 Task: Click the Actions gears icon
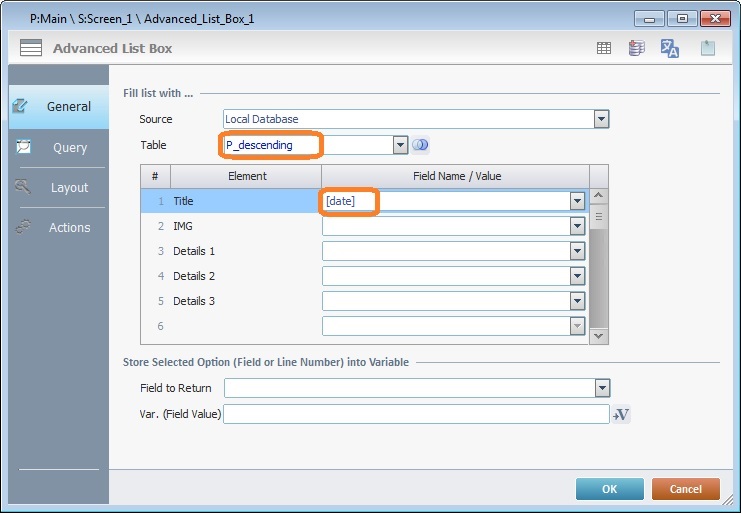(22, 227)
